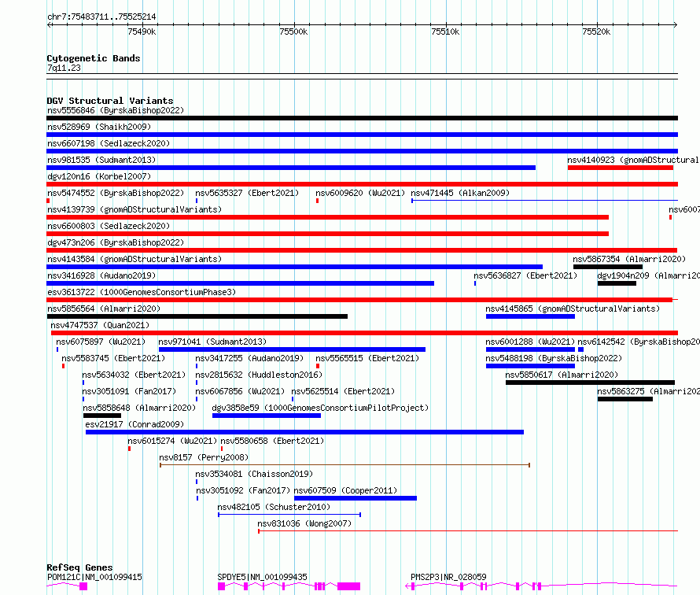Click nsv3534081 (Chaisson2019) label

[254, 474]
